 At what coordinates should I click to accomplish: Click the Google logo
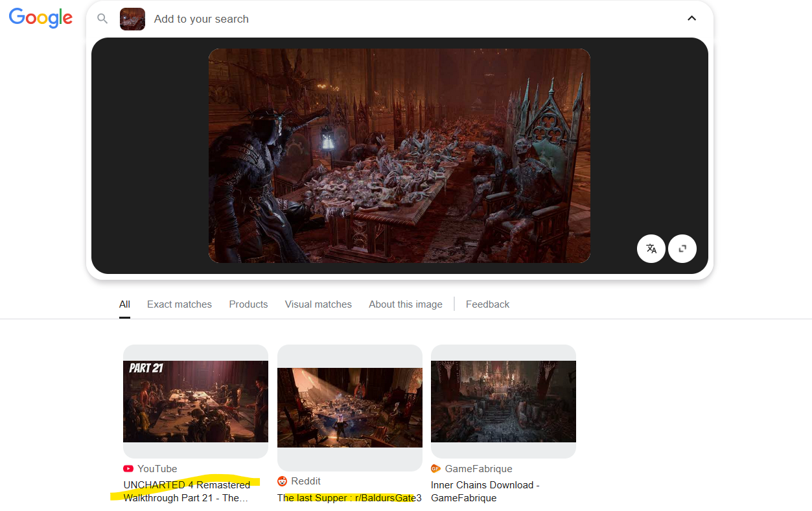[x=41, y=18]
